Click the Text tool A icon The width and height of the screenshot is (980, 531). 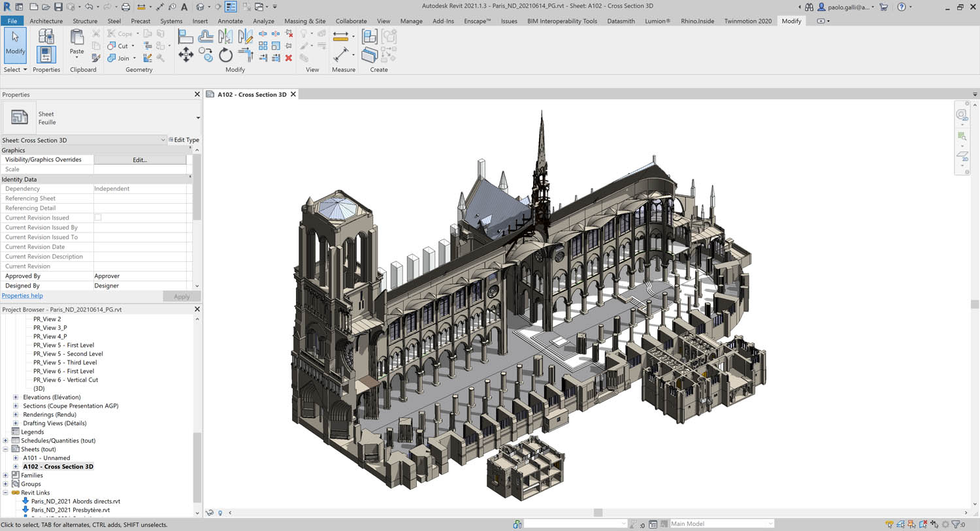click(184, 7)
